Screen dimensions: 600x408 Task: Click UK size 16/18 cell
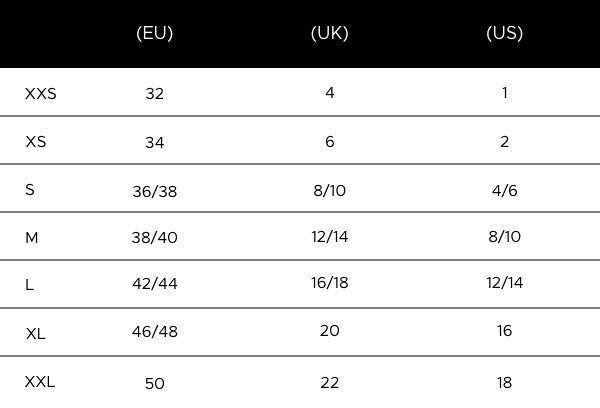pos(329,283)
